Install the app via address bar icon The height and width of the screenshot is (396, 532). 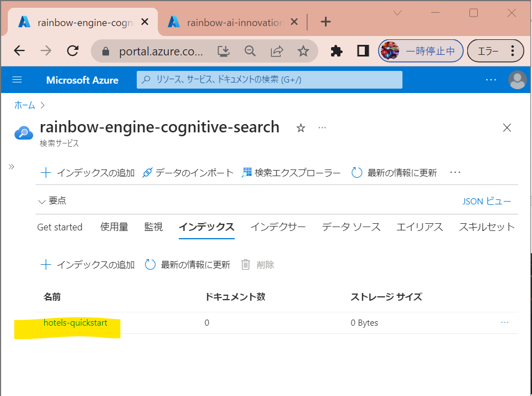coord(224,52)
